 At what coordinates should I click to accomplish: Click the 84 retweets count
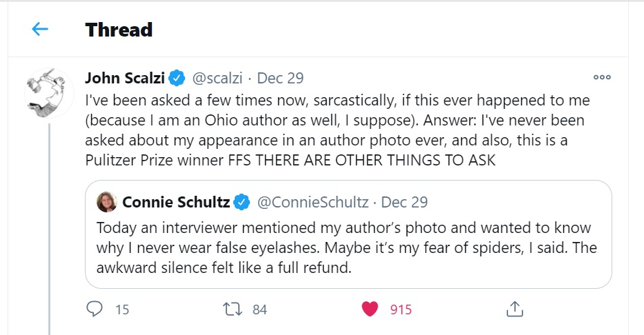coord(260,309)
